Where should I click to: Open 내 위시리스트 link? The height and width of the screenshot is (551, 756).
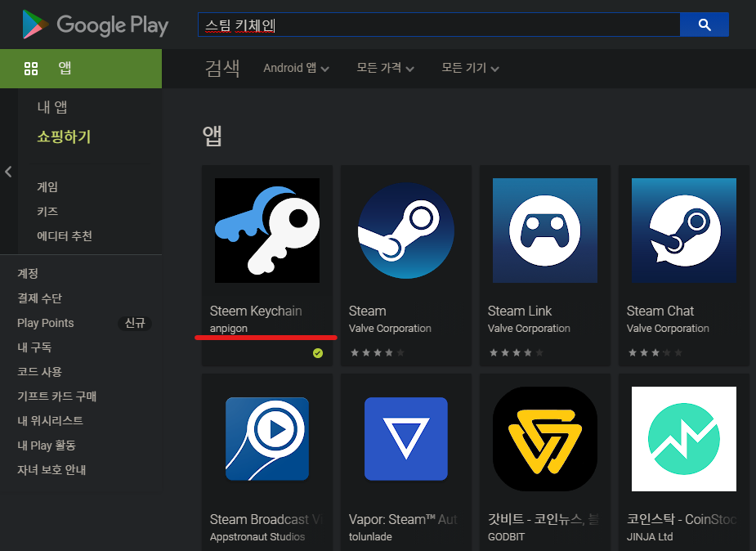[x=50, y=421]
